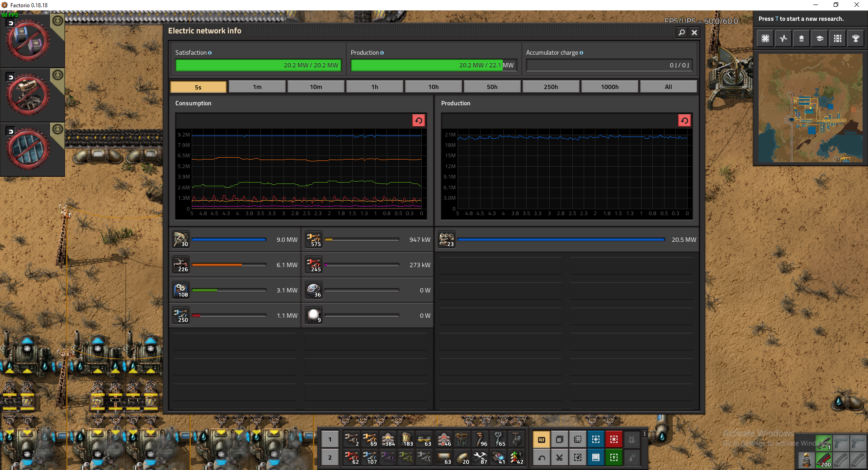Click the ammo slot showing 200
The height and width of the screenshot is (470, 868).
click(x=824, y=461)
